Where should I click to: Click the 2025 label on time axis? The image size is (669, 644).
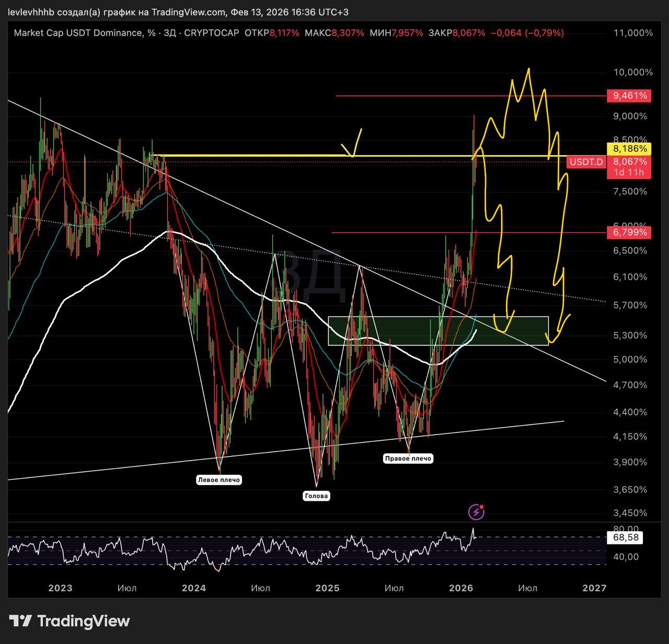(328, 588)
